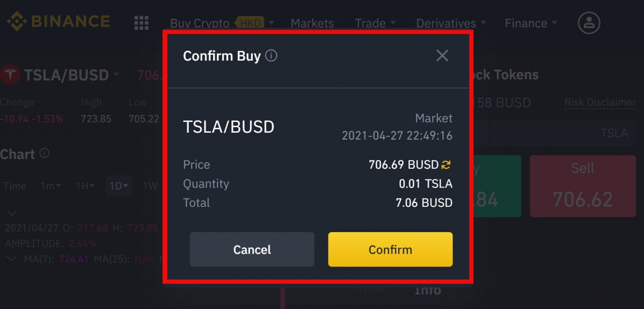Image resolution: width=644 pixels, height=309 pixels.
Task: Expand the Derivatives dropdown menu
Action: click(451, 23)
